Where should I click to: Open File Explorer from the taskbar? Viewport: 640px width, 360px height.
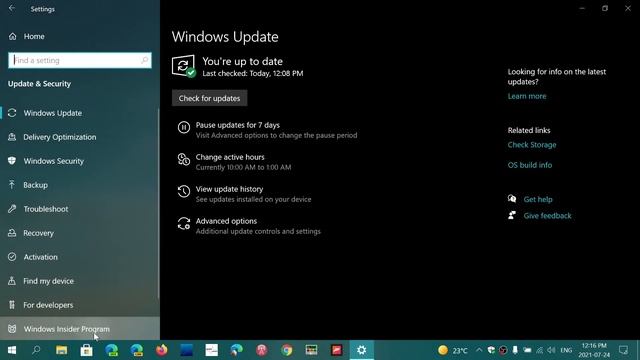click(62, 350)
